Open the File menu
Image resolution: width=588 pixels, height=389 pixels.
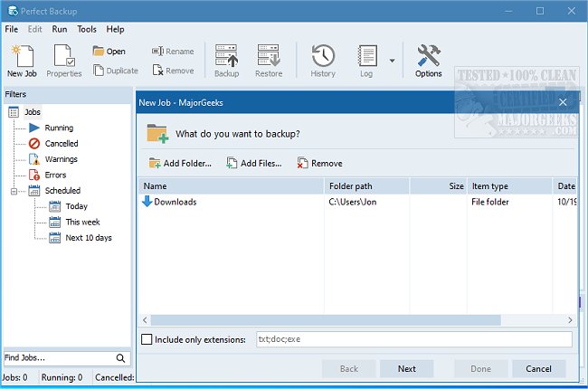(x=11, y=29)
